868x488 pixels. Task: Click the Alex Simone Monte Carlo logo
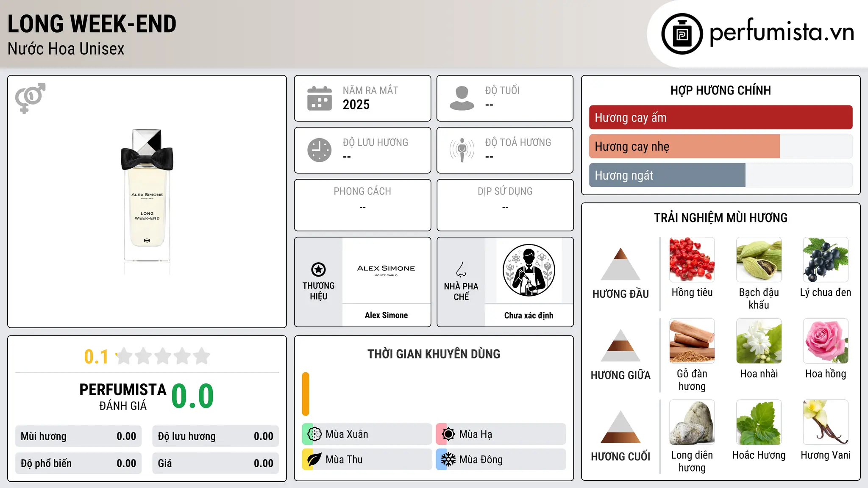click(386, 270)
